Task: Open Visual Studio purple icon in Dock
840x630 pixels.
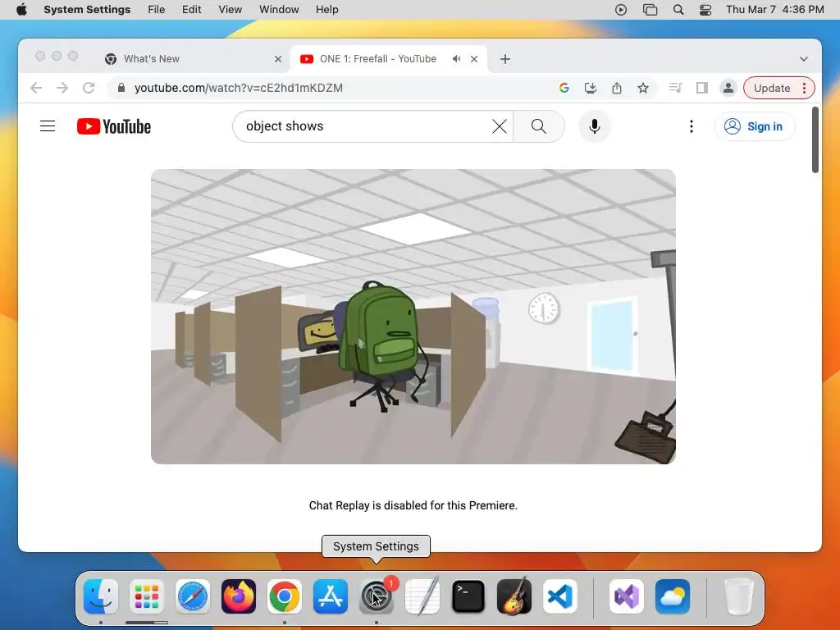Action: 626,596
